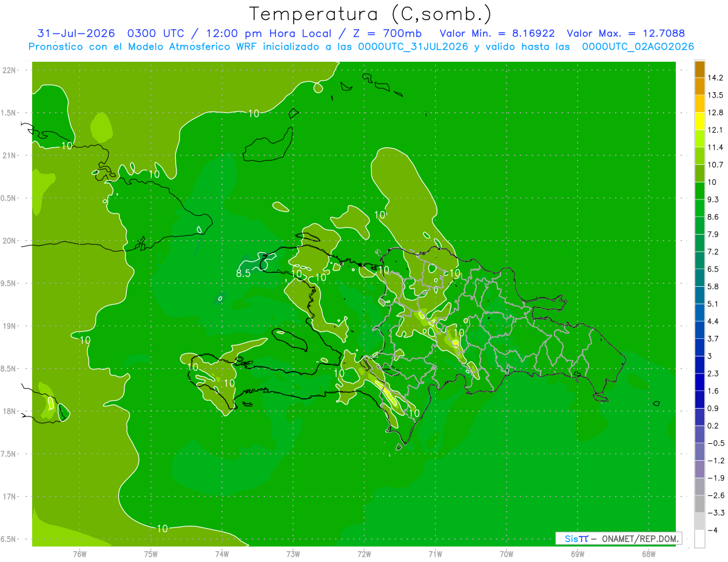Select the dark blue swatch between 2.3 and 1.6

point(699,382)
